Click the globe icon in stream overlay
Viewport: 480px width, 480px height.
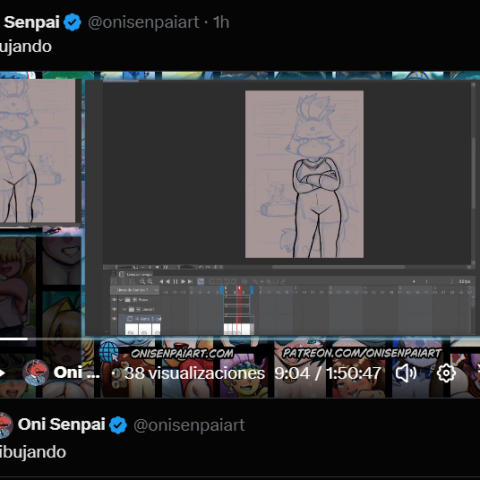109,352
